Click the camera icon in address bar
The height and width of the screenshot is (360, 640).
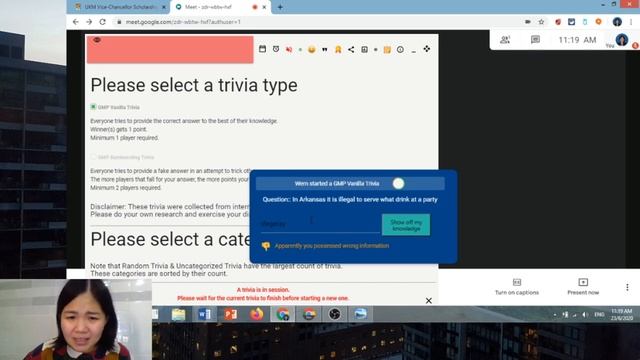(x=528, y=22)
